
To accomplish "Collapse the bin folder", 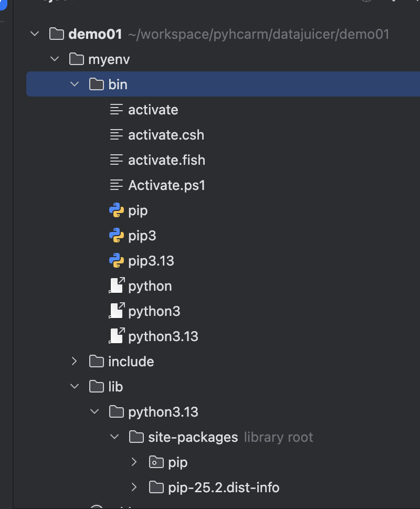I will [x=75, y=84].
